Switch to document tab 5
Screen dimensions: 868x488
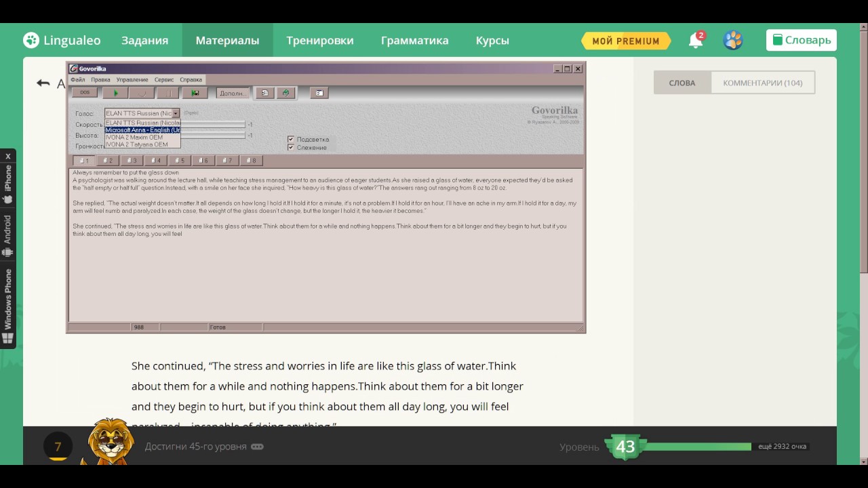(178, 161)
